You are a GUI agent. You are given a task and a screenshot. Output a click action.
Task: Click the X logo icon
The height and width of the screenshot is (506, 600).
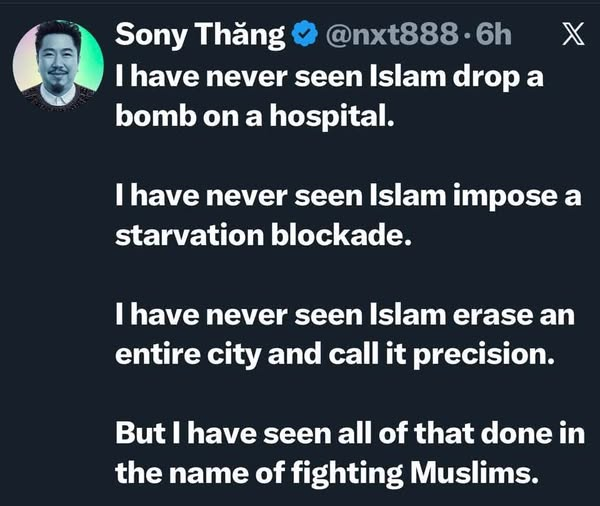pos(573,34)
